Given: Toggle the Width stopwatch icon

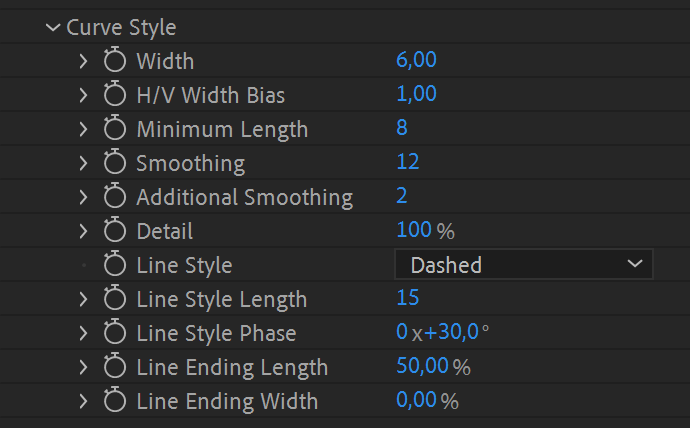Looking at the screenshot, I should pyautogui.click(x=115, y=61).
